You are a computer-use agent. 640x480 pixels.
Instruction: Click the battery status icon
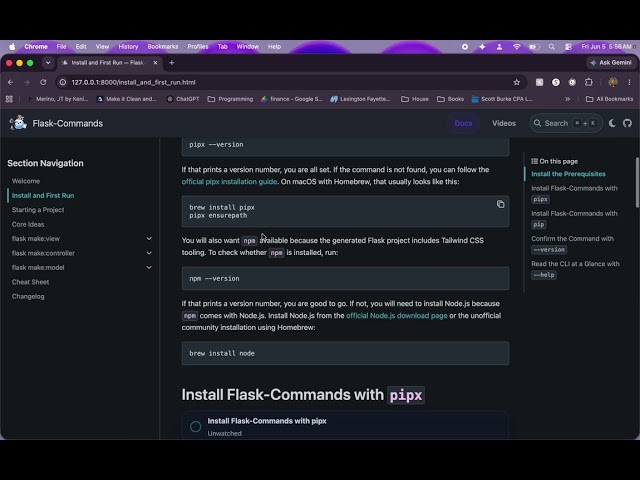tap(533, 47)
